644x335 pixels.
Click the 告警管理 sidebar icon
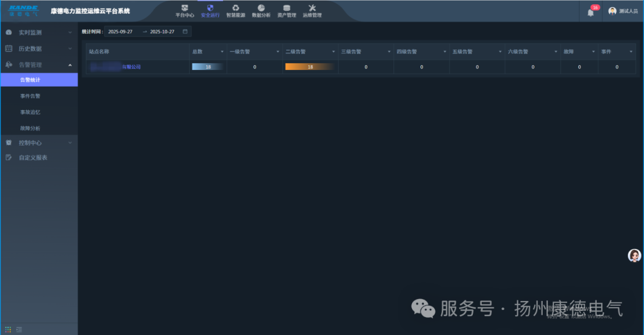(x=8, y=64)
